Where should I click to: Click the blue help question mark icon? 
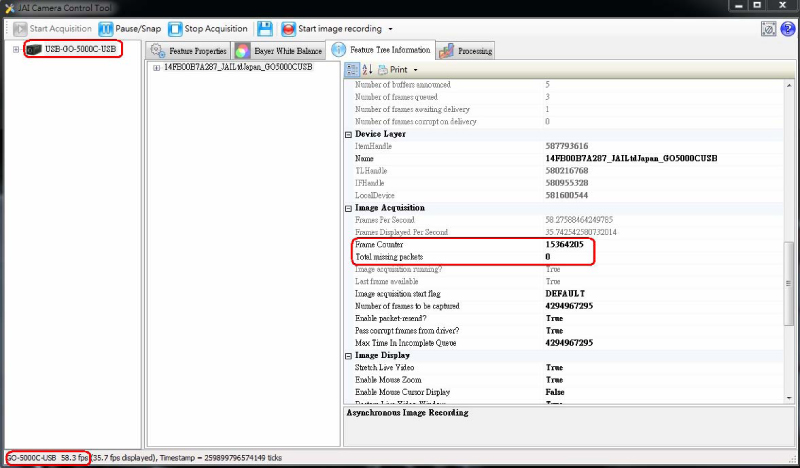pos(786,29)
